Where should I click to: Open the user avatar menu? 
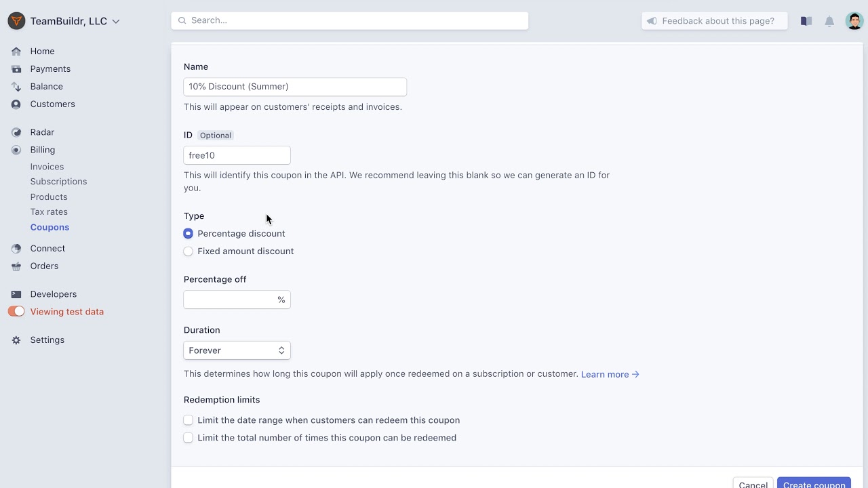(854, 21)
